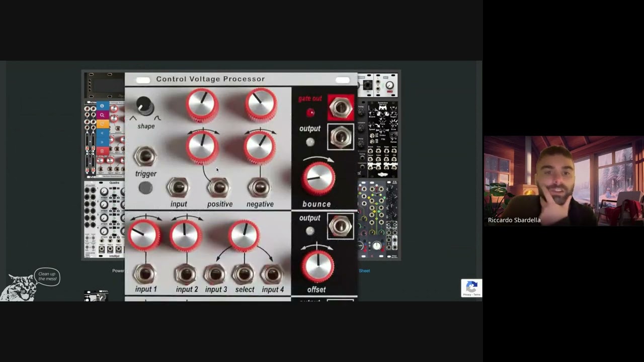
Task: Click the input 1 jack
Action: pyautogui.click(x=145, y=274)
